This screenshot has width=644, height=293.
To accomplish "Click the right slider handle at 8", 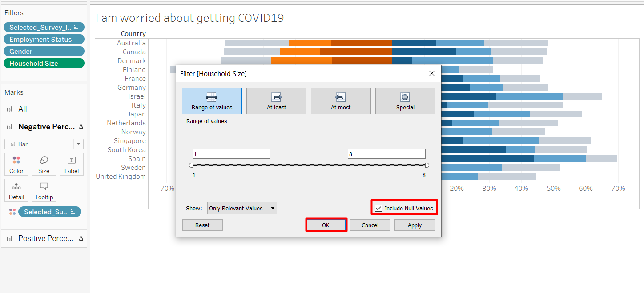I will [427, 165].
